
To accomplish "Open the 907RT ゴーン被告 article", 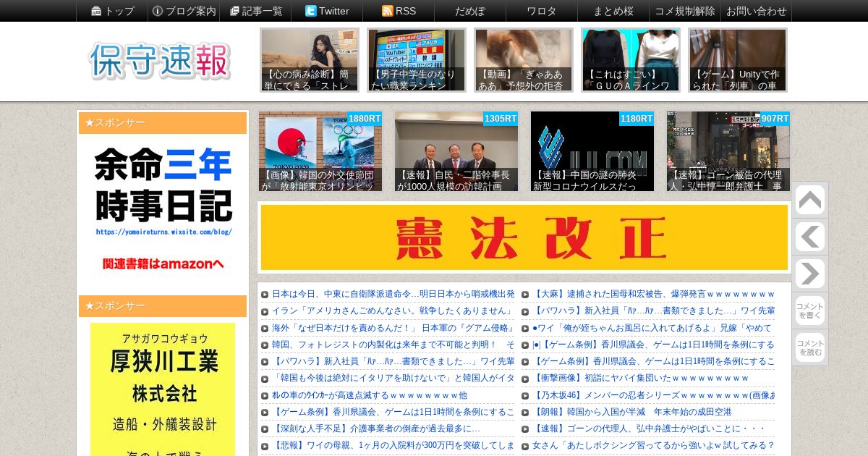I will tap(728, 151).
